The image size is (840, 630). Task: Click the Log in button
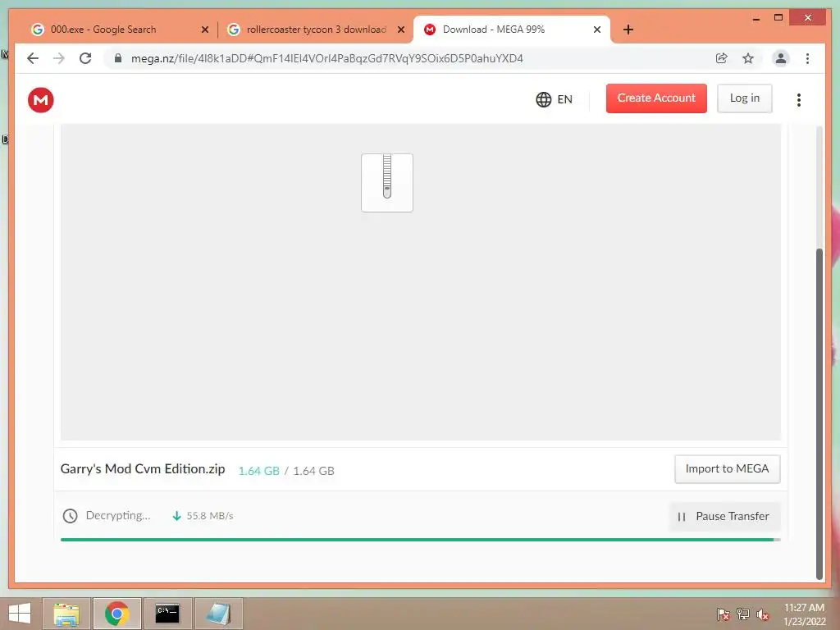click(x=745, y=98)
